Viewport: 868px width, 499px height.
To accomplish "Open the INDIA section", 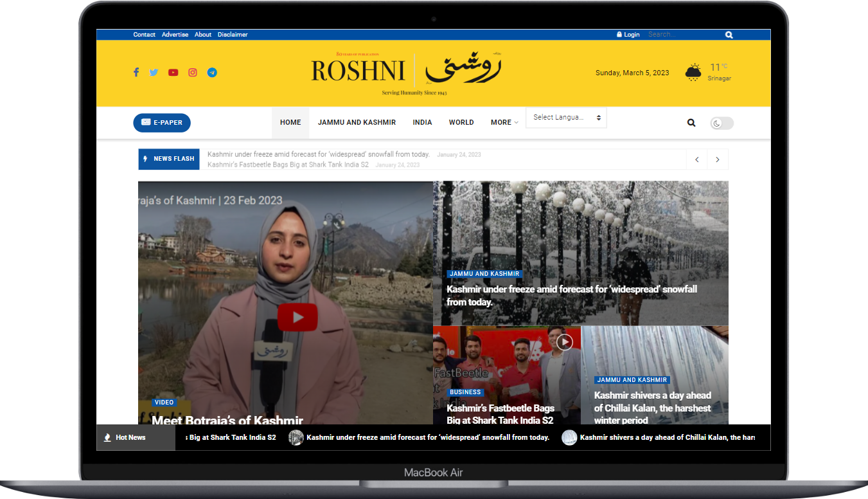I will 422,122.
